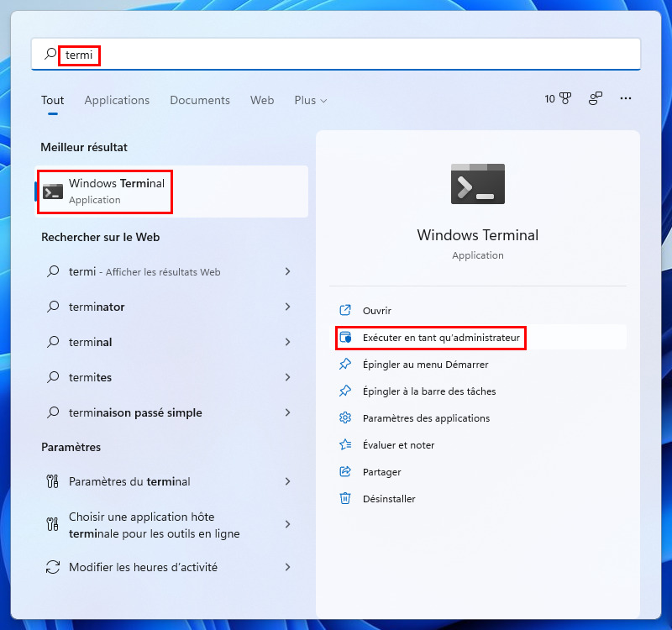Expand the terminator suggestion arrow
Viewport: 672px width, 630px height.
tap(287, 307)
